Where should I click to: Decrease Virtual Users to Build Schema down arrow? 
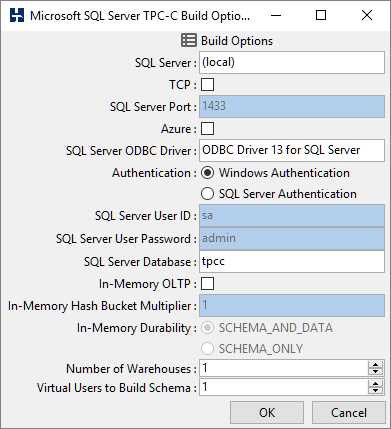pyautogui.click(x=376, y=391)
